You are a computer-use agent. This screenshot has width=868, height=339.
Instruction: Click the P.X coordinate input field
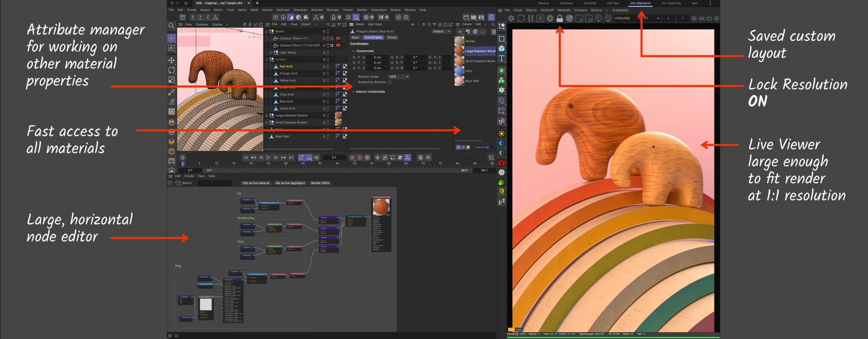[377, 57]
